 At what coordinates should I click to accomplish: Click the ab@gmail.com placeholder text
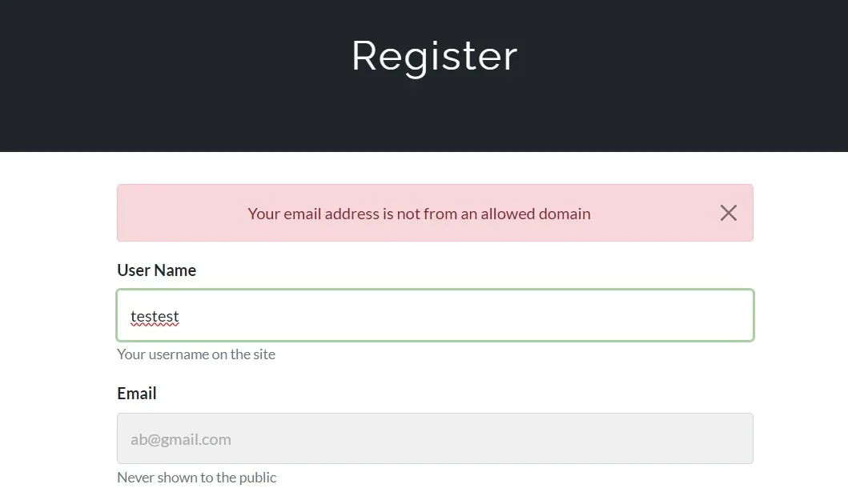[181, 439]
